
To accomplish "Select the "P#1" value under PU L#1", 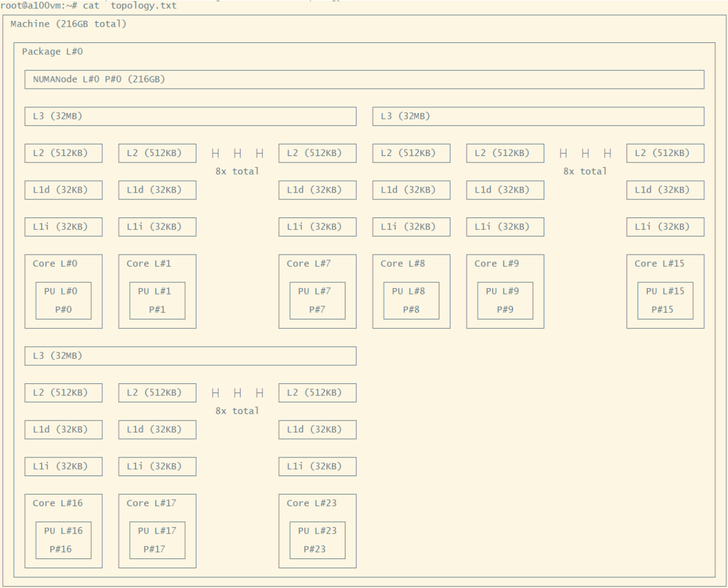I will tap(158, 310).
